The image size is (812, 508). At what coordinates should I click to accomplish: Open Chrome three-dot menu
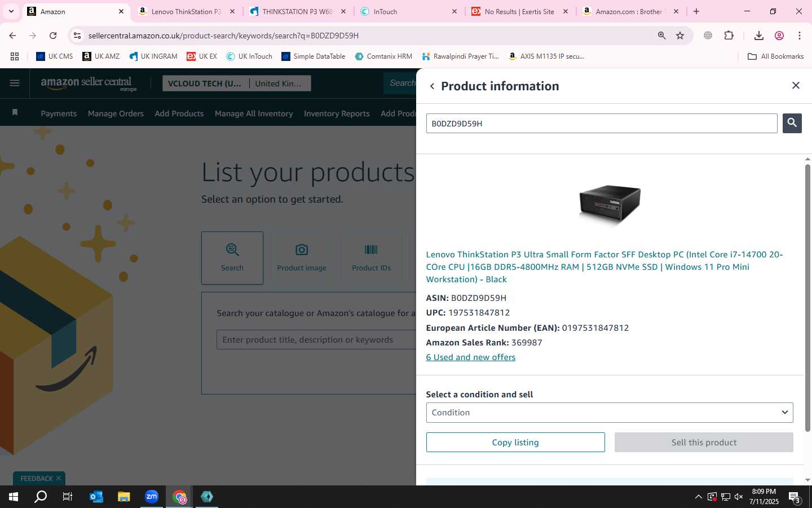pos(800,36)
